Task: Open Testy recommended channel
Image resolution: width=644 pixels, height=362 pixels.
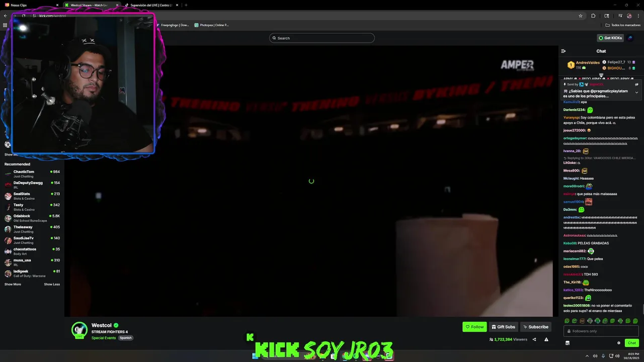Action: 32,207
